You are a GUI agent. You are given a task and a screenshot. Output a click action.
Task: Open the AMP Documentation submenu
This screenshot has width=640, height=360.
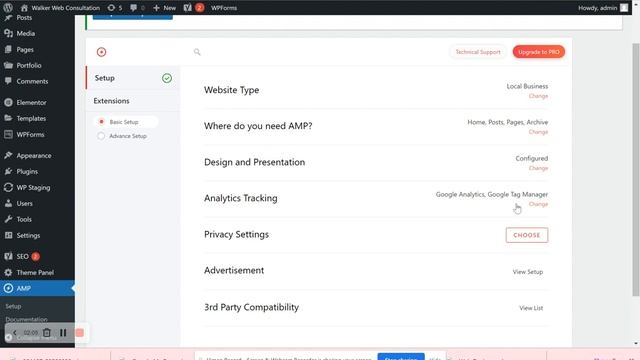(x=26, y=319)
